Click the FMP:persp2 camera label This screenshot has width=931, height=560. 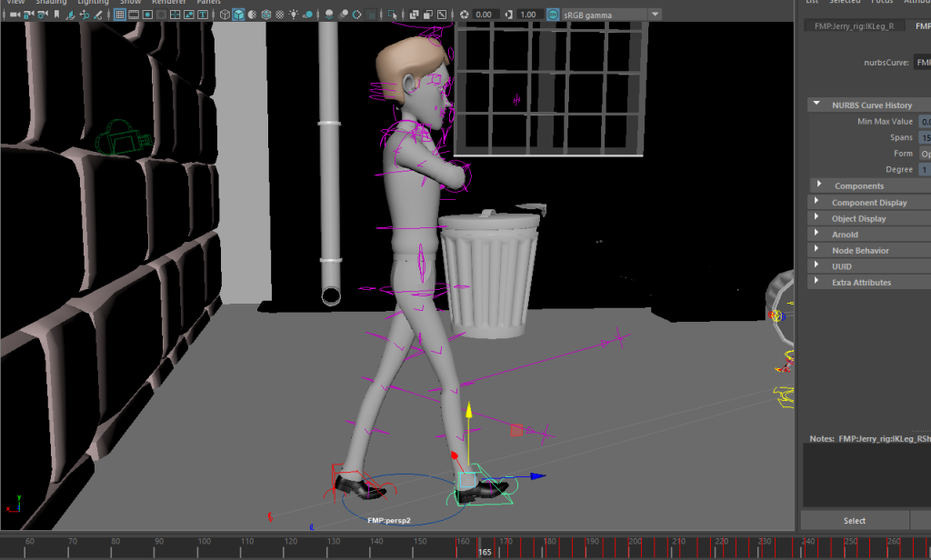389,520
